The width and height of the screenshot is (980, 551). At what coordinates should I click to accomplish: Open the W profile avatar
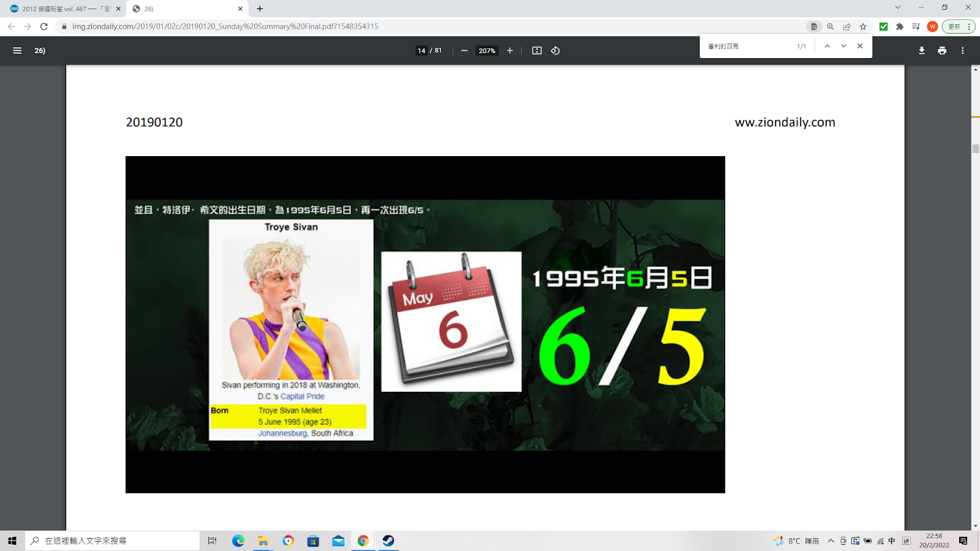point(932,26)
